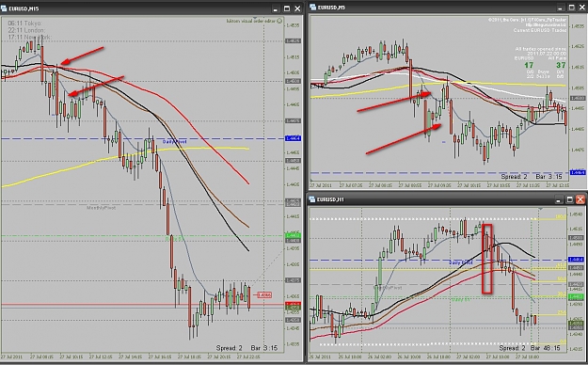Minimize the EURUSD,H1 chart window
Viewport: 588px width, 365px height.
[x=559, y=199]
